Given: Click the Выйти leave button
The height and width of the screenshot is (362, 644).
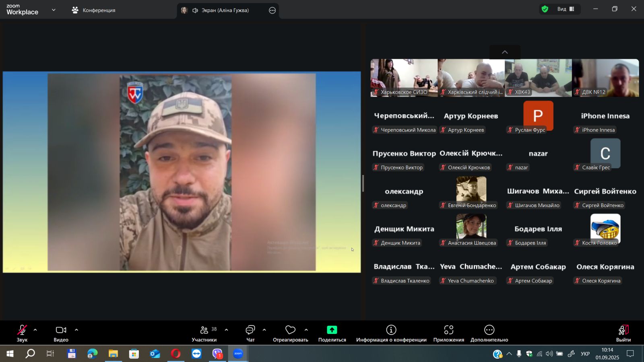Looking at the screenshot, I should [x=623, y=333].
